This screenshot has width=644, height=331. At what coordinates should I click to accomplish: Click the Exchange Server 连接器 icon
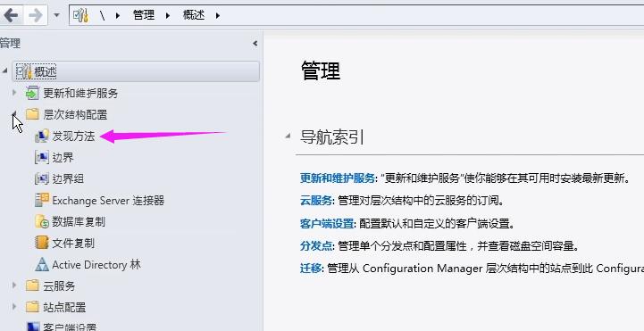[42, 200]
